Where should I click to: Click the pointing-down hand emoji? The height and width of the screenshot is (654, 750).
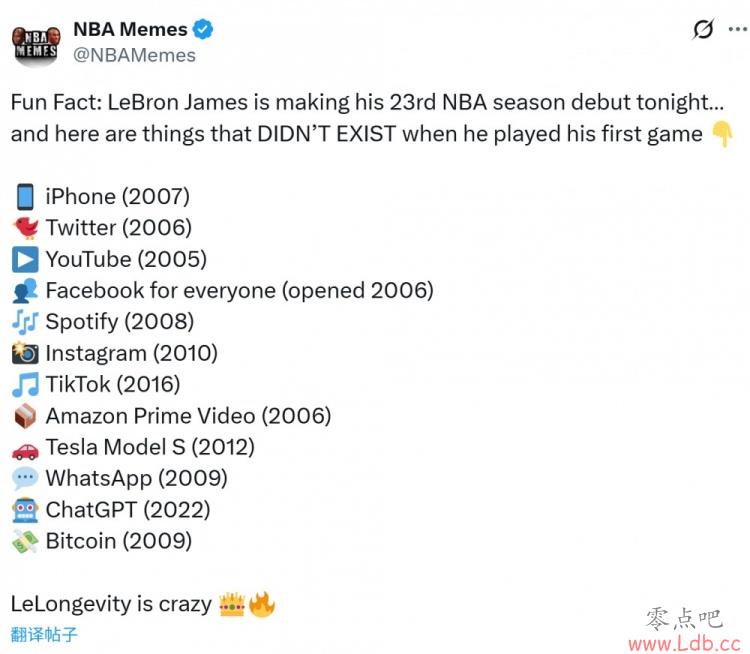coord(722,134)
